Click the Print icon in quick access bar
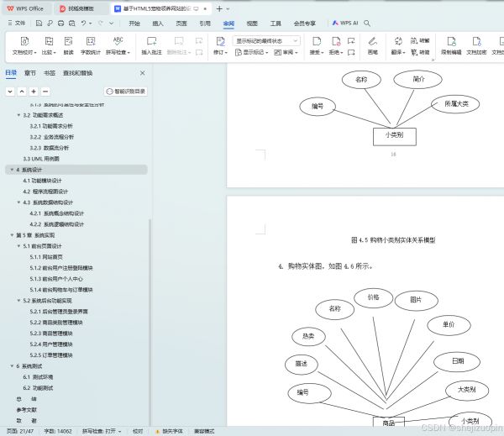This screenshot has width=504, height=436. [60, 24]
